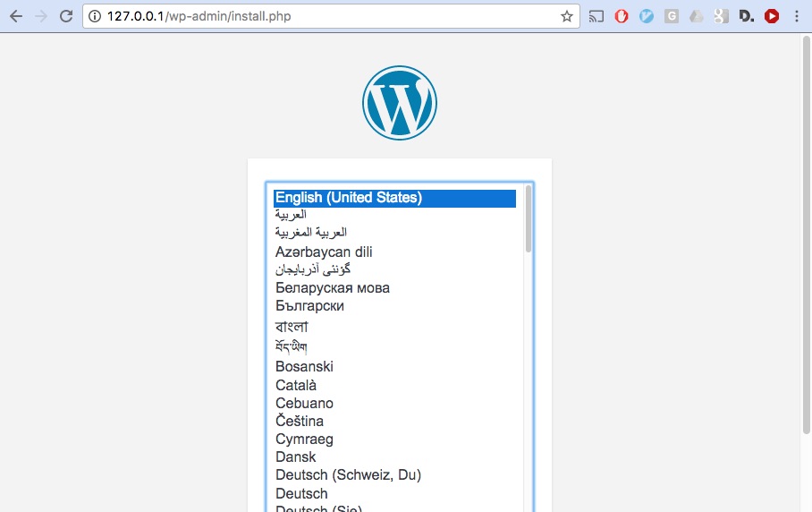Choose Azərbaycan dili from the list
The height and width of the screenshot is (512, 812).
[x=394, y=252]
